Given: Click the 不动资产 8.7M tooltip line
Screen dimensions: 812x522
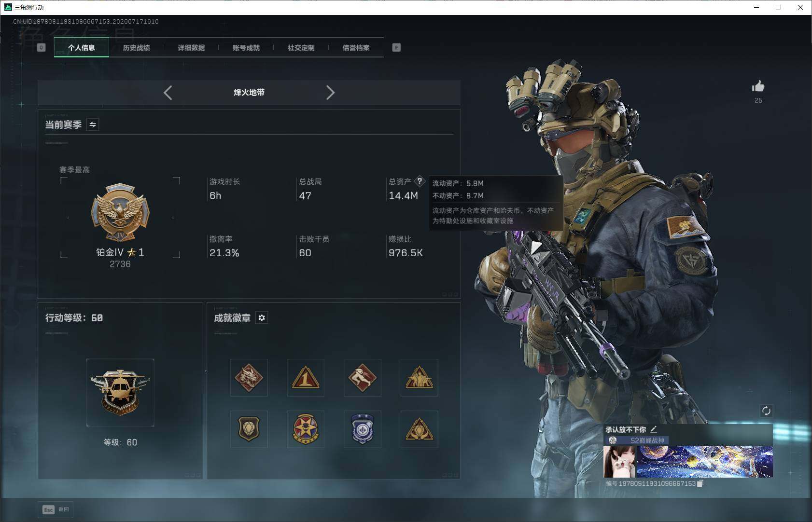Looking at the screenshot, I should click(x=458, y=195).
